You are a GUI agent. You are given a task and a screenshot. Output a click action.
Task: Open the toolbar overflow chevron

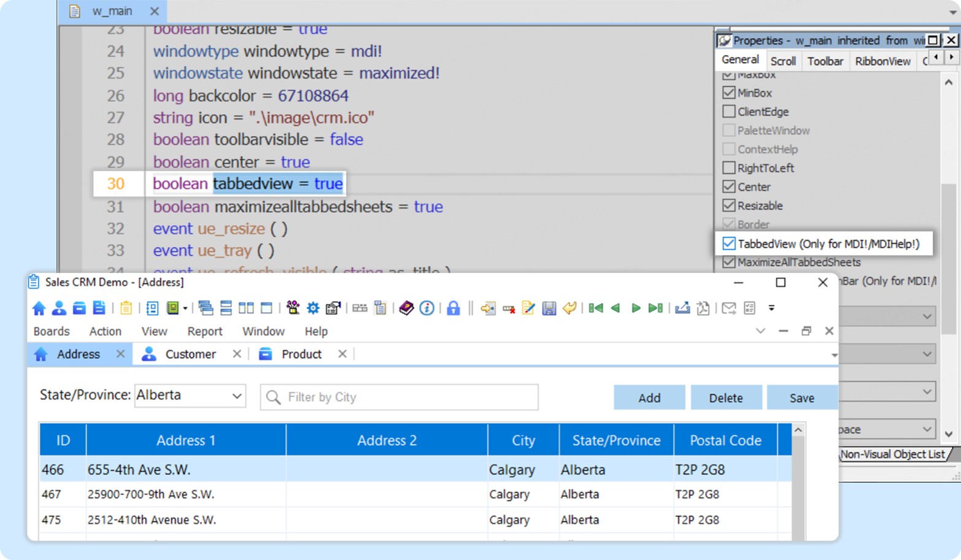772,309
